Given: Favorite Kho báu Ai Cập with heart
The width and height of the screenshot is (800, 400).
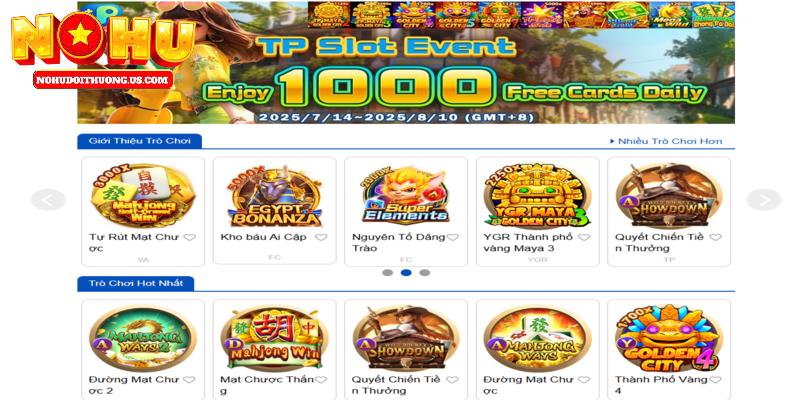Looking at the screenshot, I should pyautogui.click(x=321, y=237).
